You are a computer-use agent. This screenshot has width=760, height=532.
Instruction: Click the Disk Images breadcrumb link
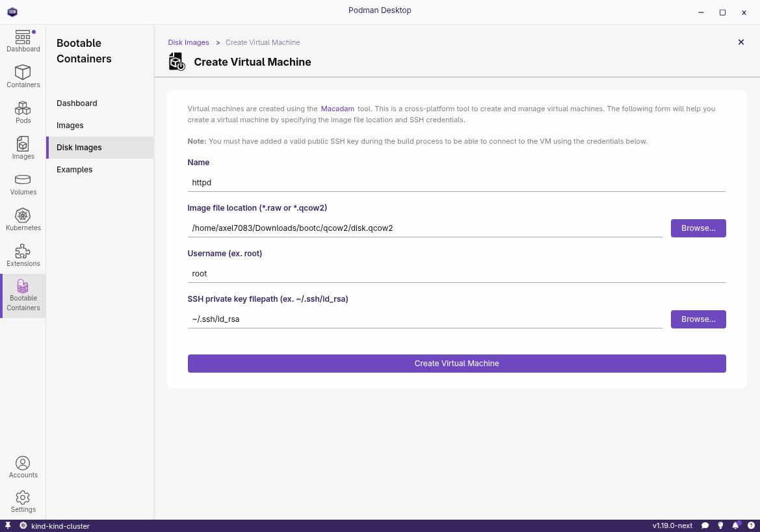tap(189, 42)
